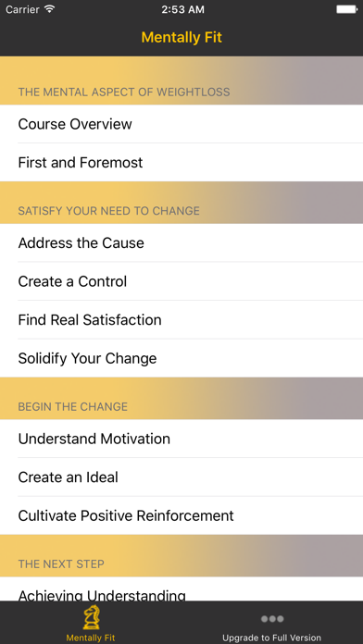
Task: Tap the three-dot Upgrade icon
Action: (271, 619)
